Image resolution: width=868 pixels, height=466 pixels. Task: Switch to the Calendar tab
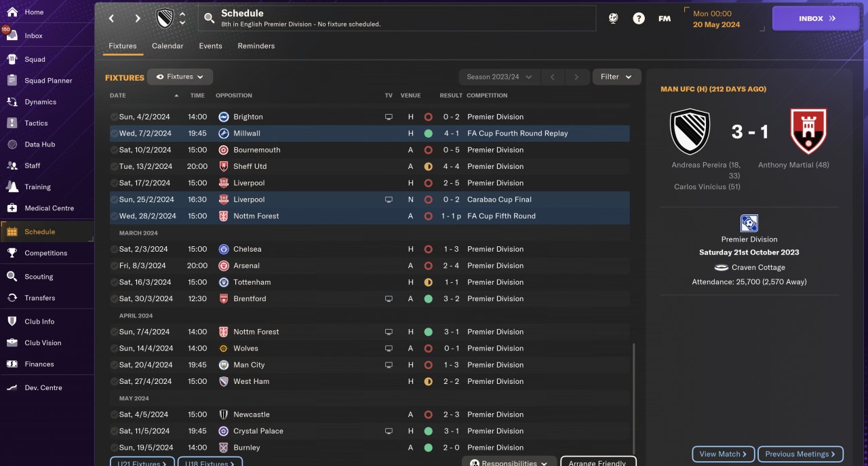click(167, 46)
